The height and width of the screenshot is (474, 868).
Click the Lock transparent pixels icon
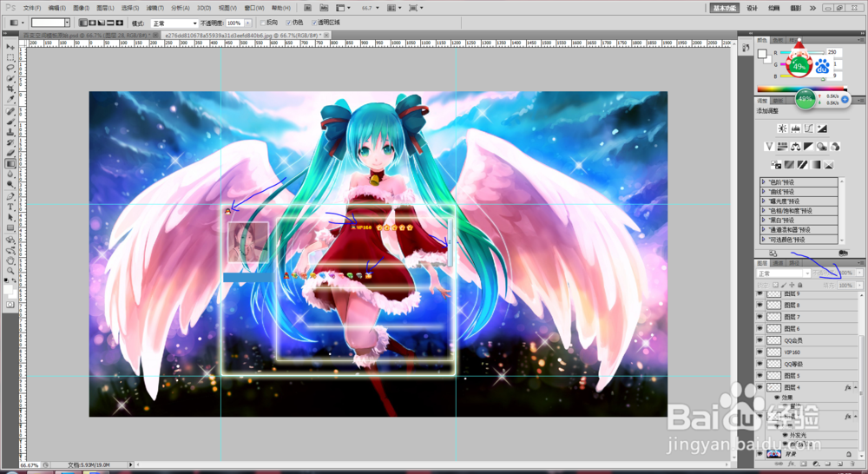[x=775, y=285]
